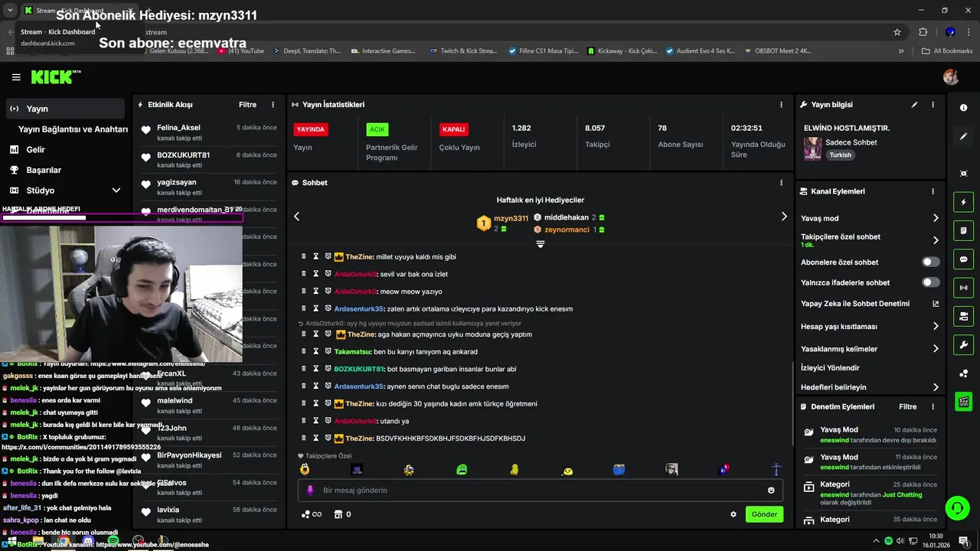Click the Turkish language tag
The image size is (980, 551).
point(840,155)
